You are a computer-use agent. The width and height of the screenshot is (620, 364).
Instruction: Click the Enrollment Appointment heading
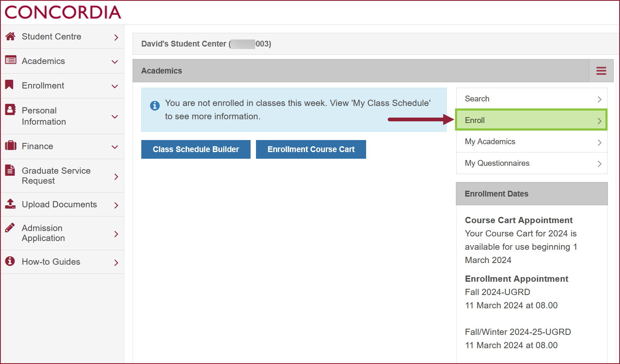point(517,279)
